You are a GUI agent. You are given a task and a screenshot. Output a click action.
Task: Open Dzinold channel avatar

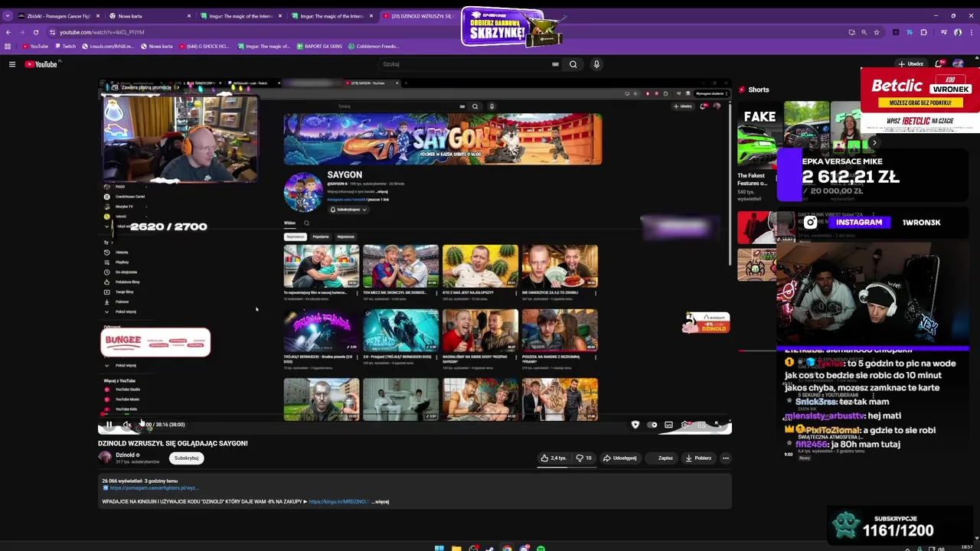coord(105,458)
